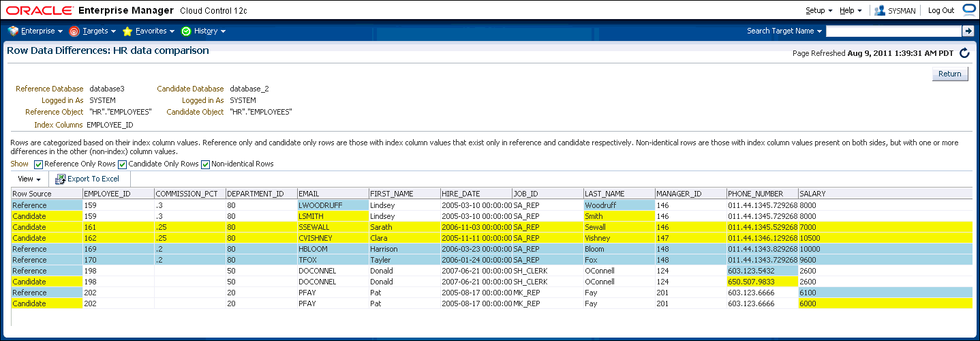Open the Search Target Name dropdown

784,31
